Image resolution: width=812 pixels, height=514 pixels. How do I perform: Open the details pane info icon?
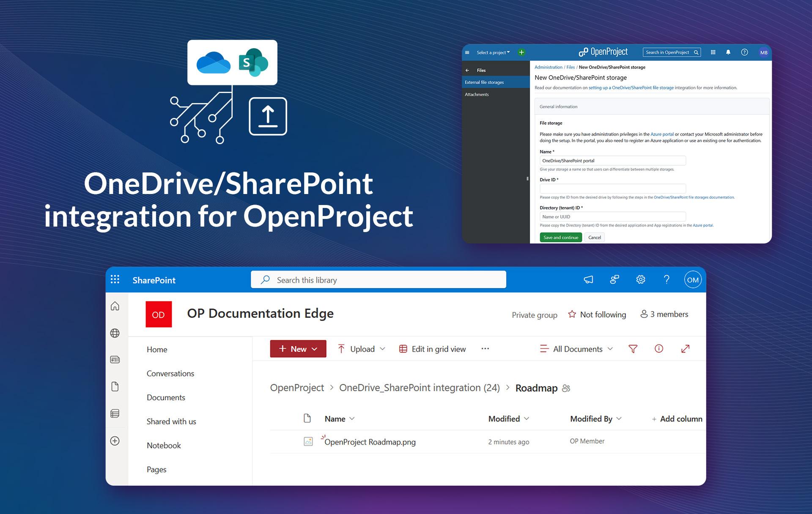[x=658, y=349]
